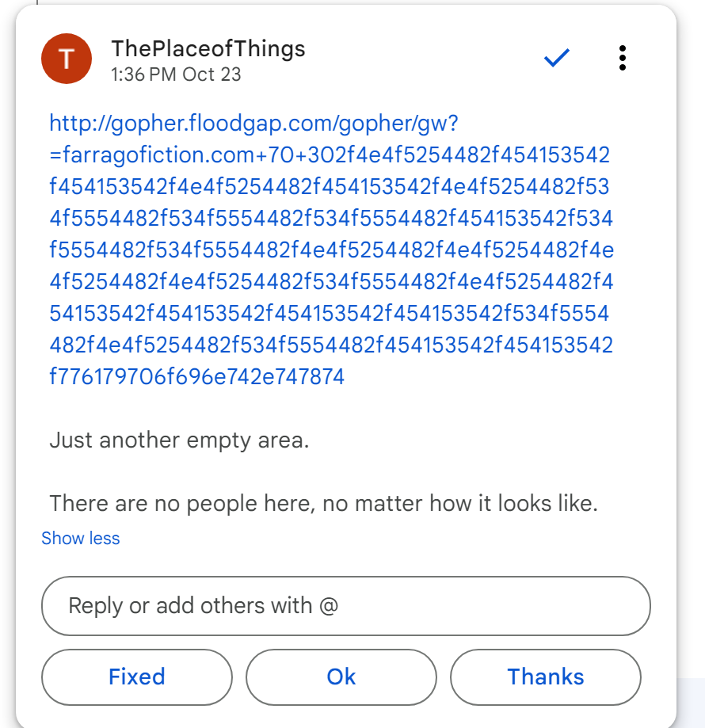Mark the comment resolved with the checkmark
Screen dimensions: 705x728
[557, 58]
